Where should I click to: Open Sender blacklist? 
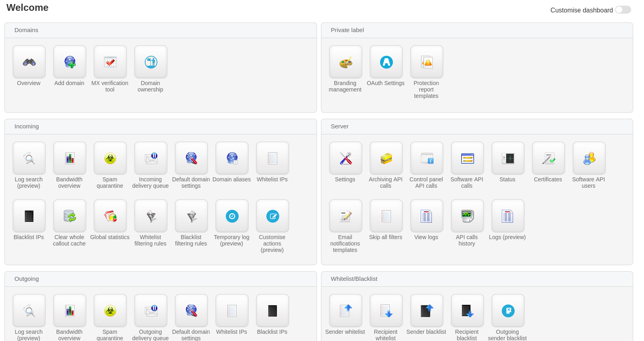point(427,311)
